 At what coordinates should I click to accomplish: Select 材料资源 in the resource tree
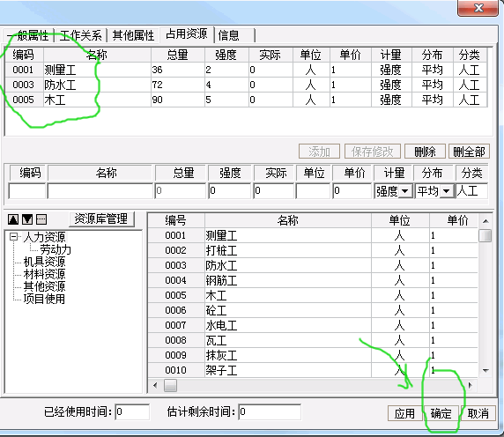coord(44,274)
